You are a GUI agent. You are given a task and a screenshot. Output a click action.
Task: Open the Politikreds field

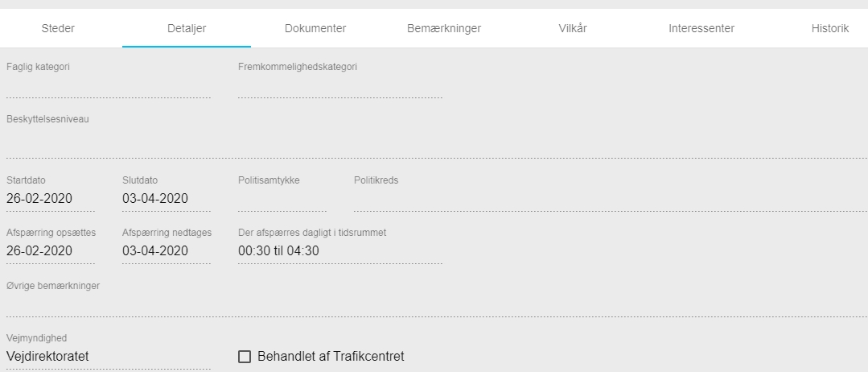pos(610,200)
